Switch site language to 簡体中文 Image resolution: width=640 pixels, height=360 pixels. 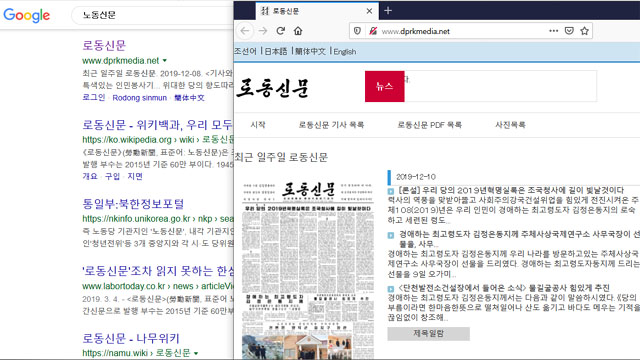coord(310,51)
